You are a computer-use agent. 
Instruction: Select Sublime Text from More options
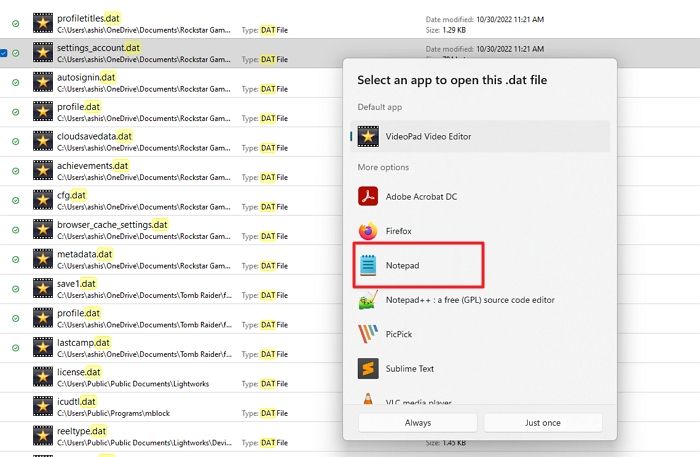(480, 368)
